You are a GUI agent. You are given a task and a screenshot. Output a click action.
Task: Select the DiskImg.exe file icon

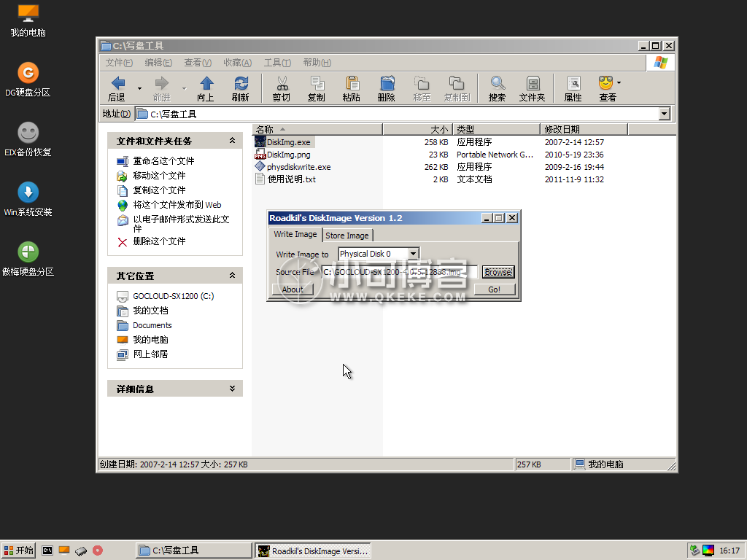[260, 141]
